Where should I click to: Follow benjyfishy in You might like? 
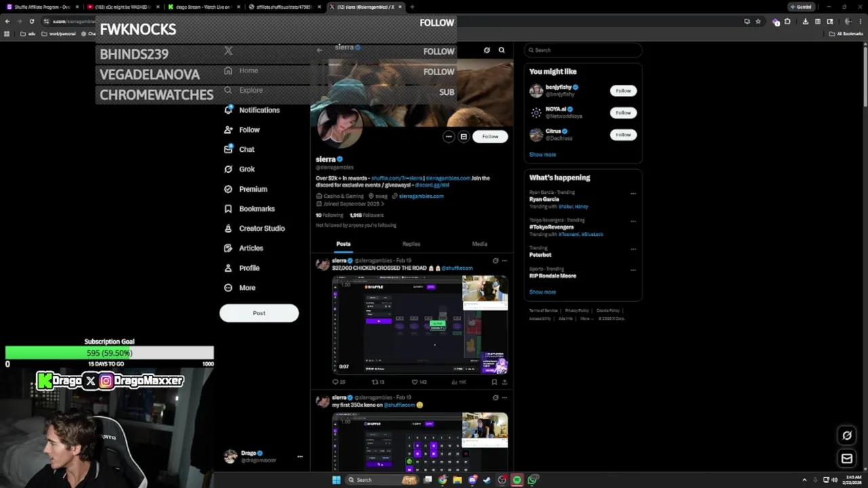point(623,91)
